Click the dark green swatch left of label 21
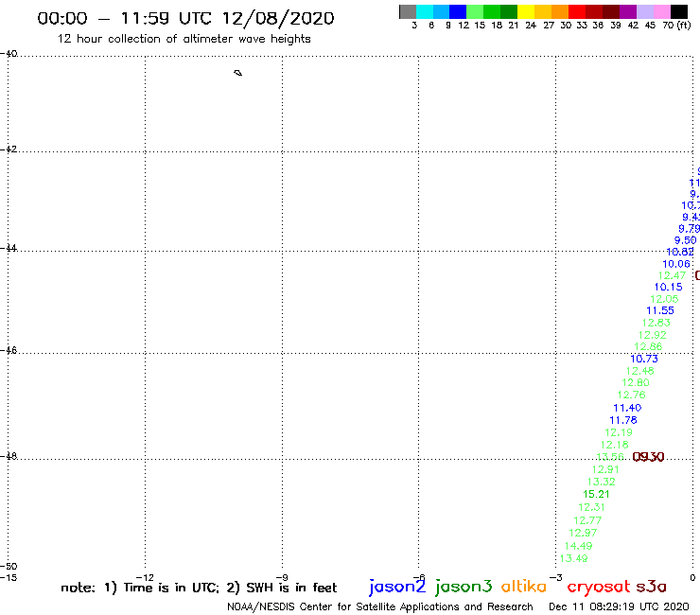The width and height of the screenshot is (700, 615). tap(509, 11)
